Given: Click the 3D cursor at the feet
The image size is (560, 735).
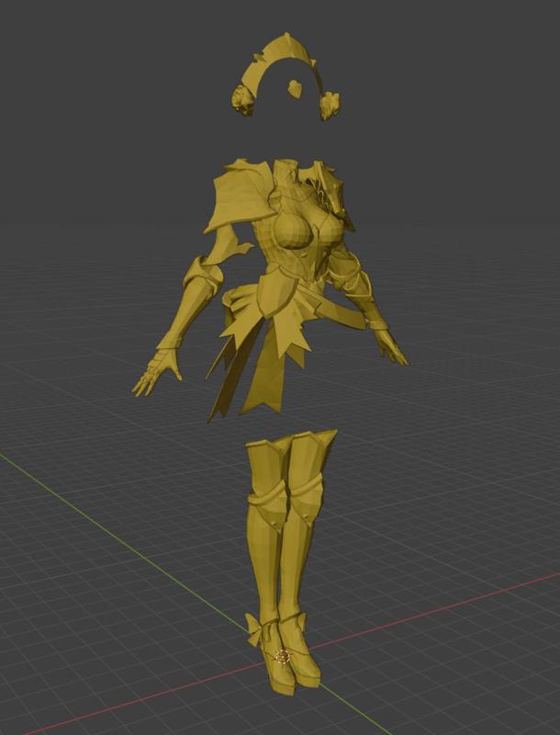Looking at the screenshot, I should 283,657.
